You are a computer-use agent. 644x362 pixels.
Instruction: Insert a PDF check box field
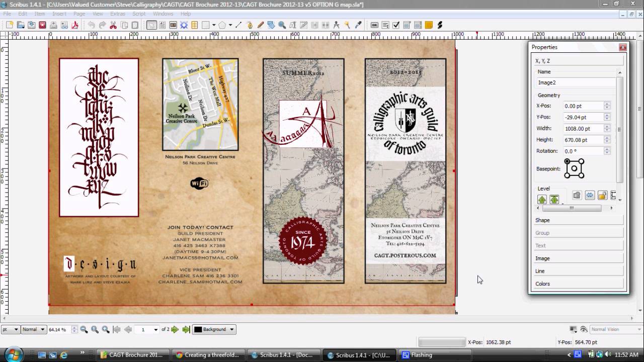pyautogui.click(x=396, y=25)
